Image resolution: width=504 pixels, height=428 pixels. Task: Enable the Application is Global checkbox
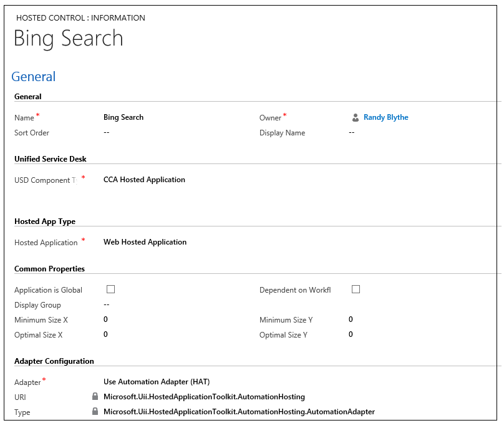pos(110,289)
